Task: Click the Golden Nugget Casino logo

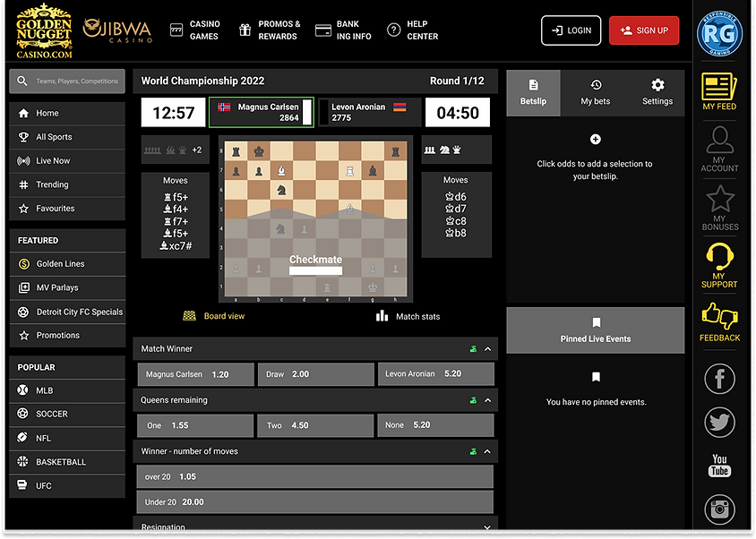Action: tap(44, 30)
